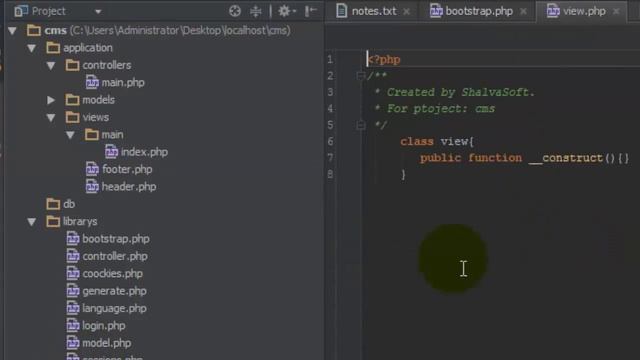The width and height of the screenshot is (640, 360).
Task: Collapse the cms root folder
Action: pos(12,31)
